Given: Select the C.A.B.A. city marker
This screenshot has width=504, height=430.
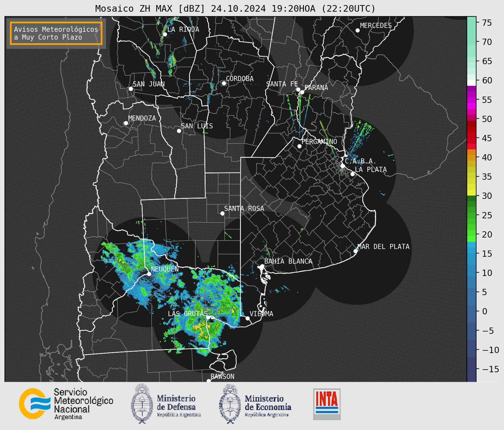Looking at the screenshot, I should tap(343, 166).
